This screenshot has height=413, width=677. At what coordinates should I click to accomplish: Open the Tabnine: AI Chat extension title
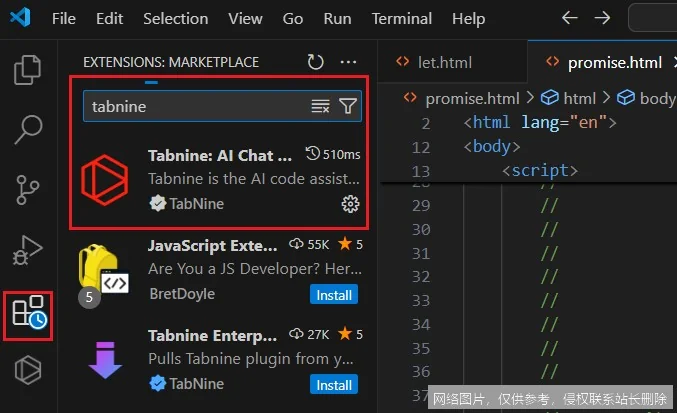[x=220, y=155]
